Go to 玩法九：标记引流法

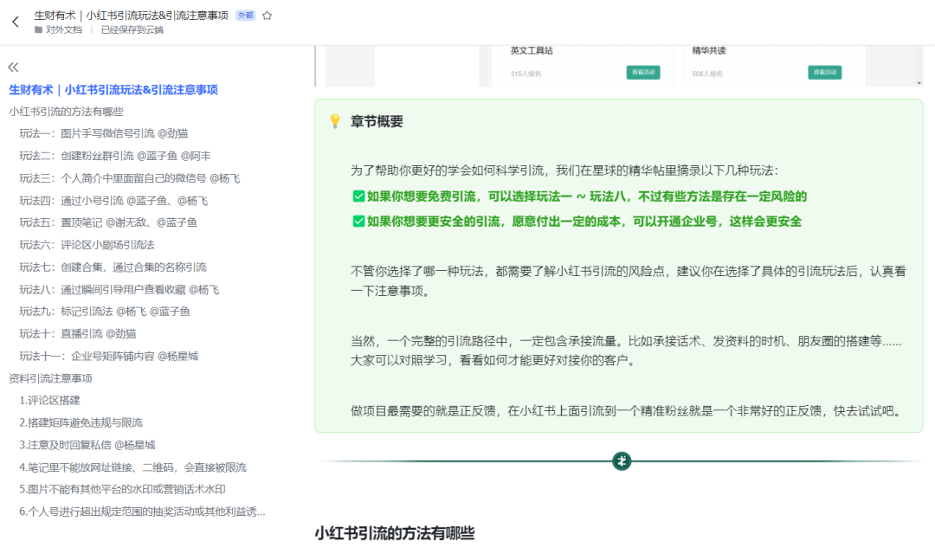pyautogui.click(x=105, y=312)
